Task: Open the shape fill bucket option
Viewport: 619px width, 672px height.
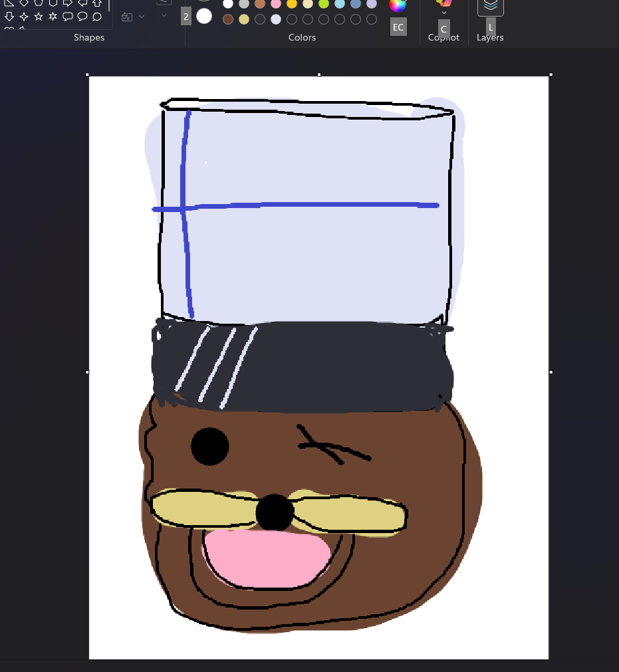Action: coord(127,17)
